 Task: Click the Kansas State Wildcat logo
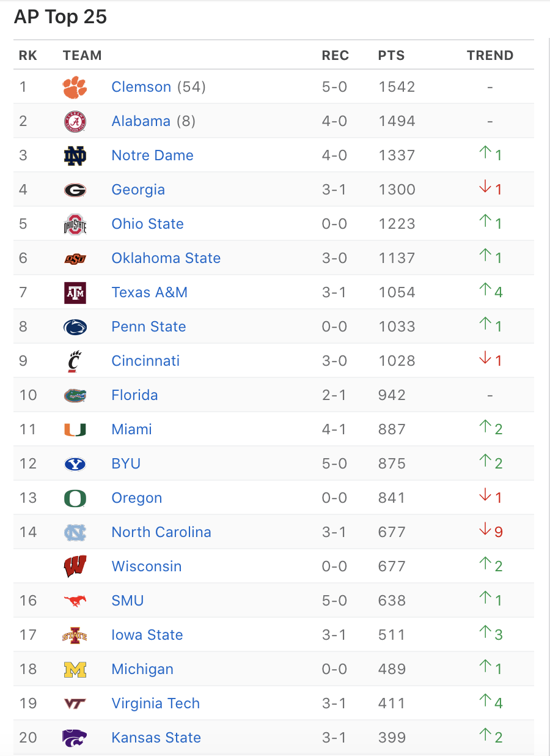click(x=75, y=738)
